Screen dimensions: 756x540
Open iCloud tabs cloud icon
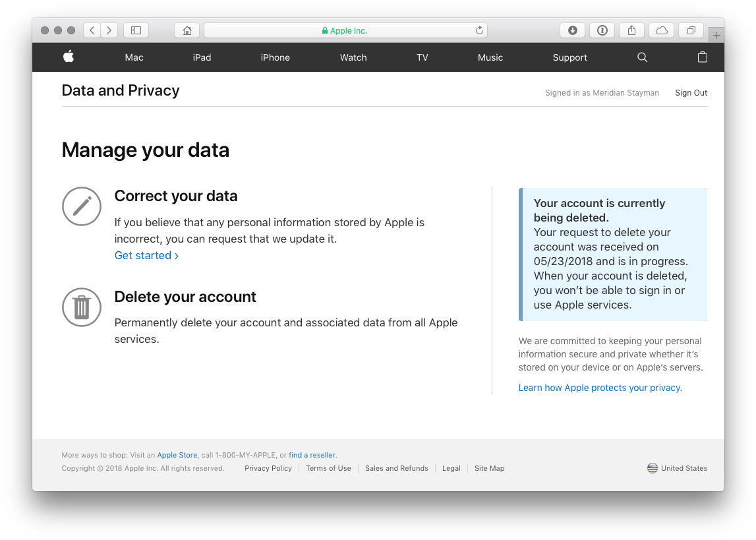click(x=662, y=30)
